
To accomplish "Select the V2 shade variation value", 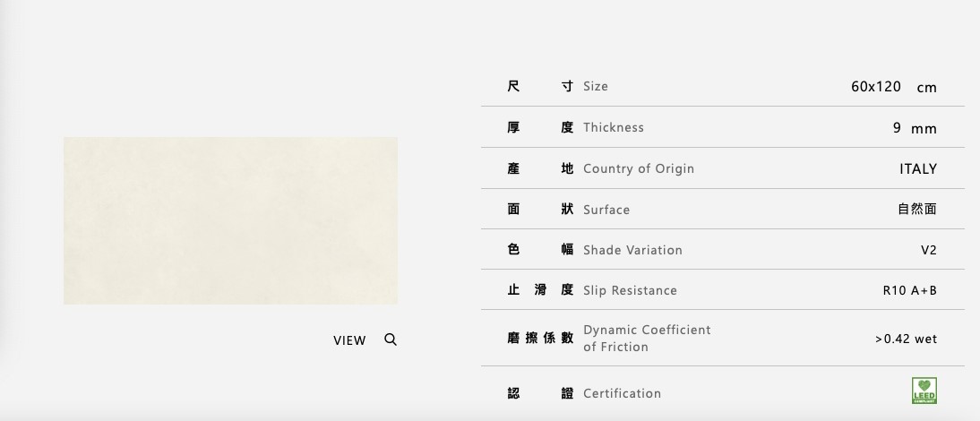I will coord(928,250).
